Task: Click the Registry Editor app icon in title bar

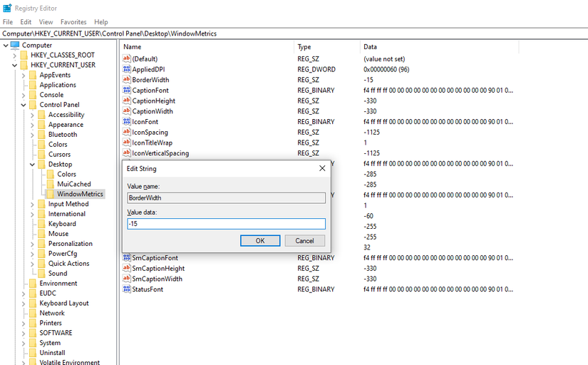Action: pos(7,8)
